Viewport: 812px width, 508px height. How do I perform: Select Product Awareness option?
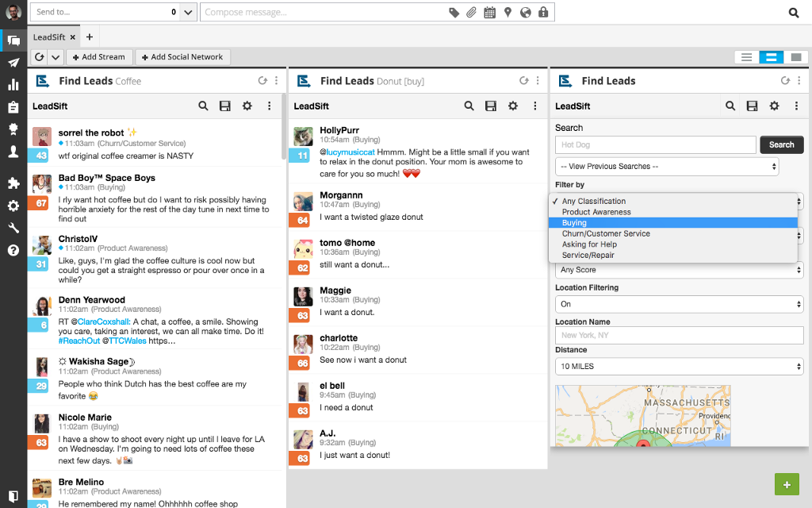pyautogui.click(x=673, y=212)
